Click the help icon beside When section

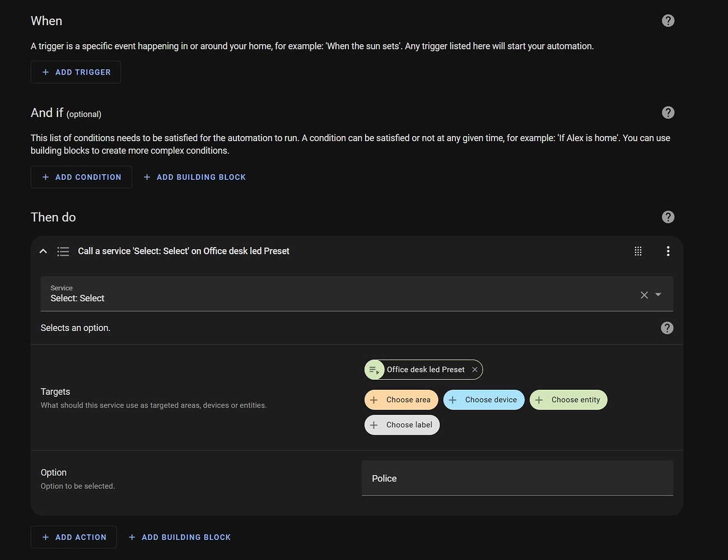coord(668,21)
